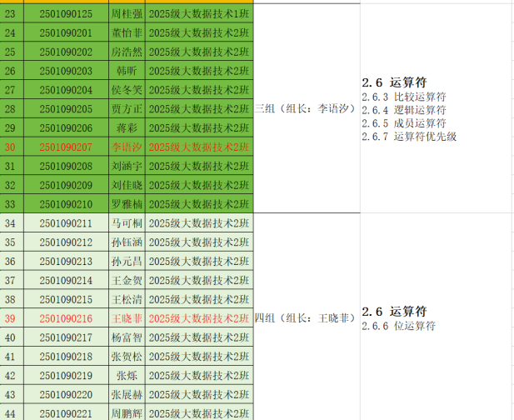Screen dimensions: 514x420
Task: Select student ID cell 2501090201
Action: (66, 32)
